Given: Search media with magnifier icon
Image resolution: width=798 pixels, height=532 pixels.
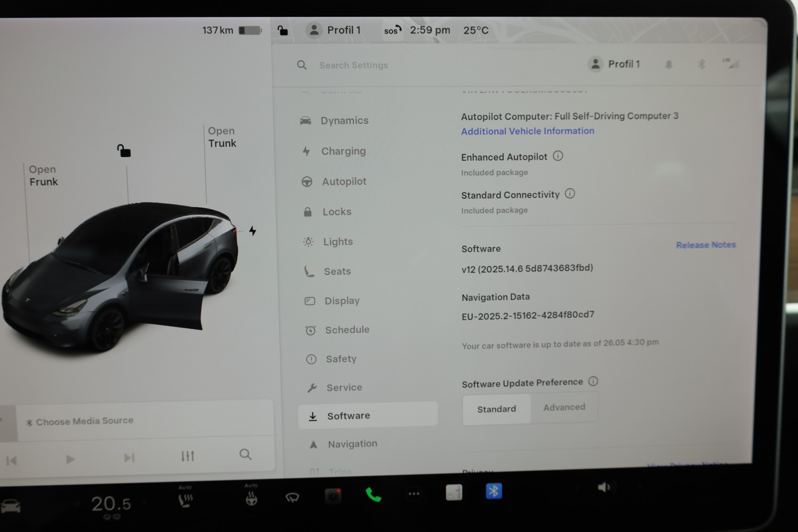Looking at the screenshot, I should [245, 454].
